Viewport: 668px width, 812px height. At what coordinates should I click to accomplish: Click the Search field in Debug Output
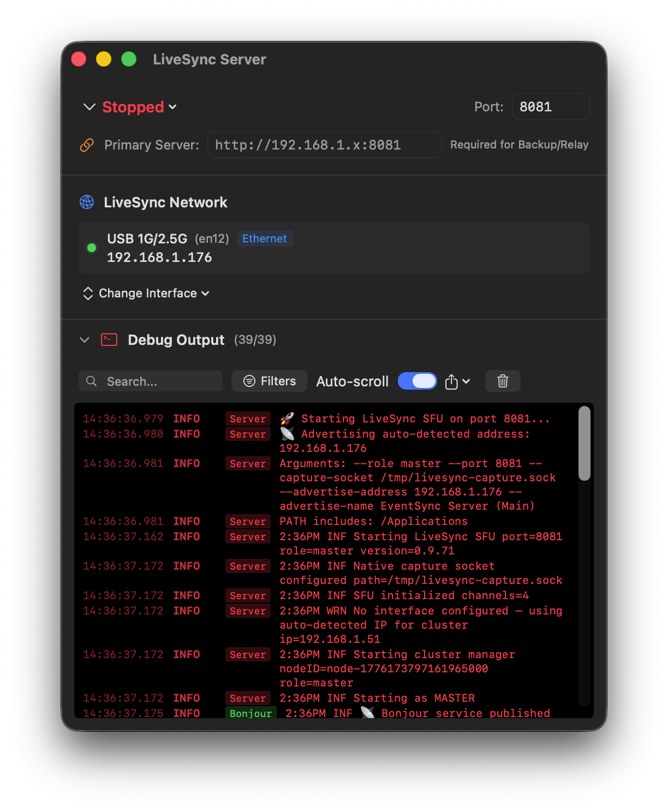point(151,381)
